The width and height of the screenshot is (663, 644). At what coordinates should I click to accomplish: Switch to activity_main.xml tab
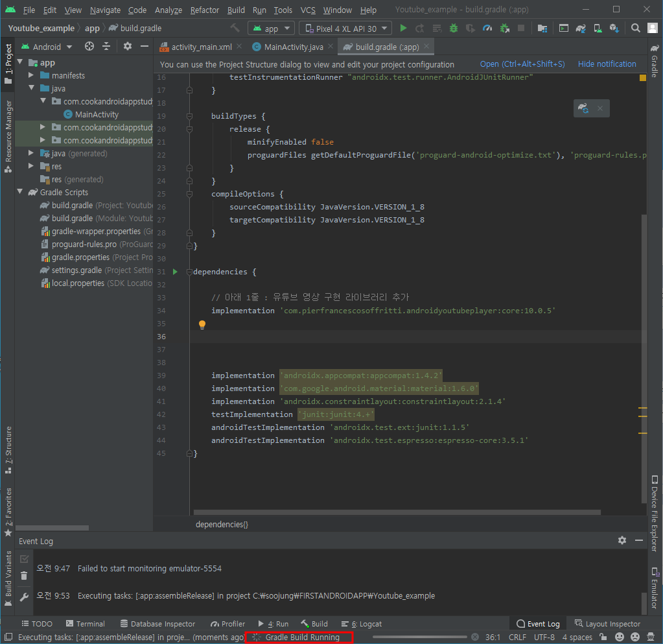pyautogui.click(x=202, y=47)
